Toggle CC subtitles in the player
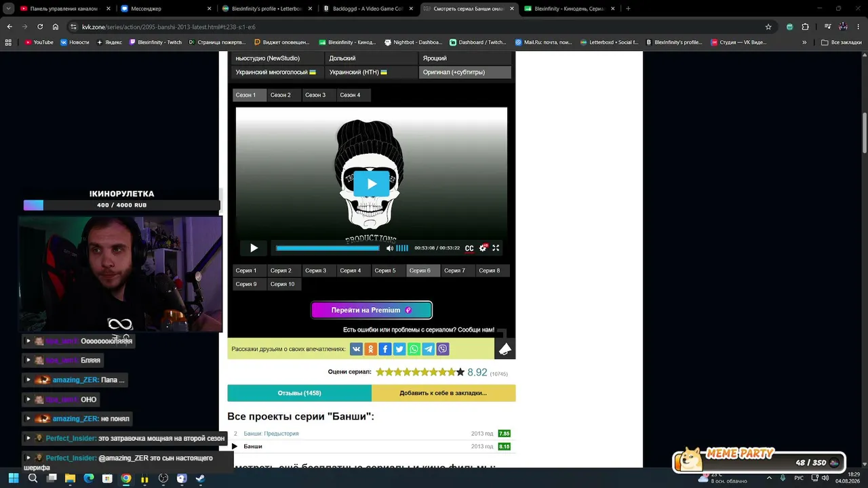The width and height of the screenshot is (868, 488). (469, 248)
